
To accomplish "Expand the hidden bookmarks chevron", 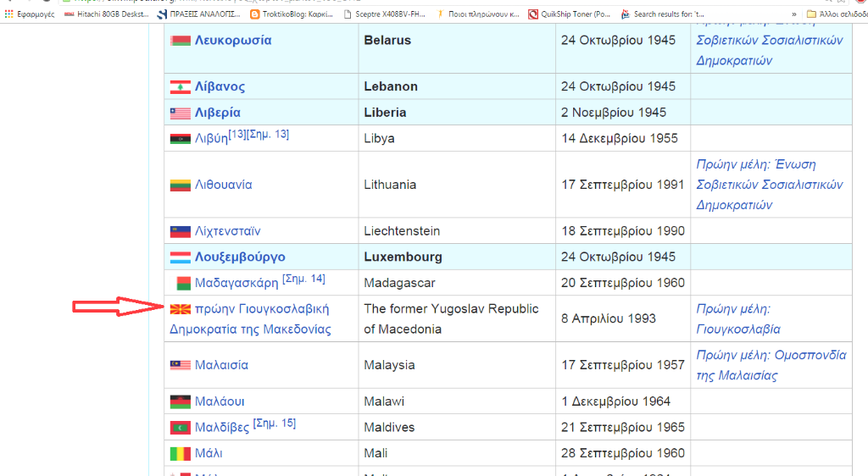I will (x=793, y=14).
